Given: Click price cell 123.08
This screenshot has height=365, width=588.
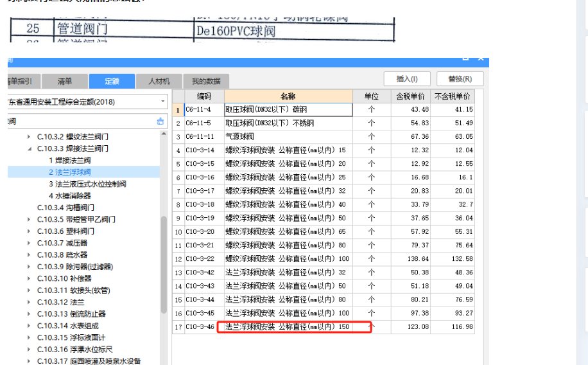Looking at the screenshot, I should [x=411, y=326].
